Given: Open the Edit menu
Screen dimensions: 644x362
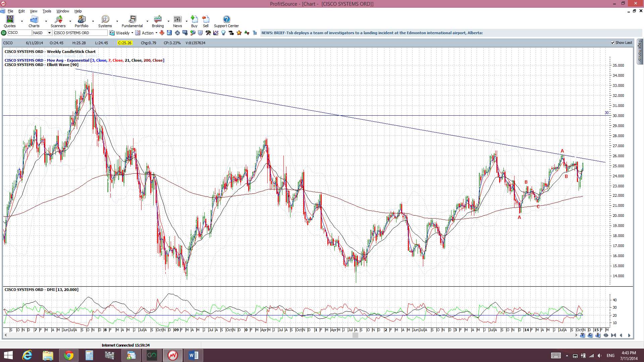Looking at the screenshot, I should [21, 11].
